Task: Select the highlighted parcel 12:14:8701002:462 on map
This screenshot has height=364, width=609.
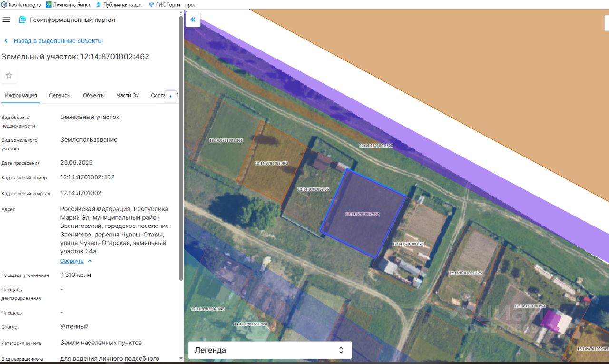Action: click(363, 214)
